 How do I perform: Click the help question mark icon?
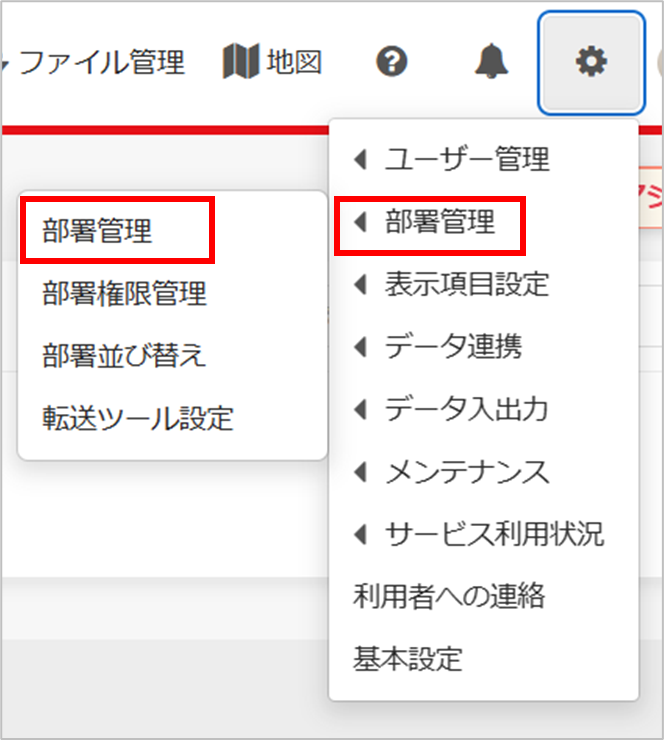pyautogui.click(x=392, y=63)
